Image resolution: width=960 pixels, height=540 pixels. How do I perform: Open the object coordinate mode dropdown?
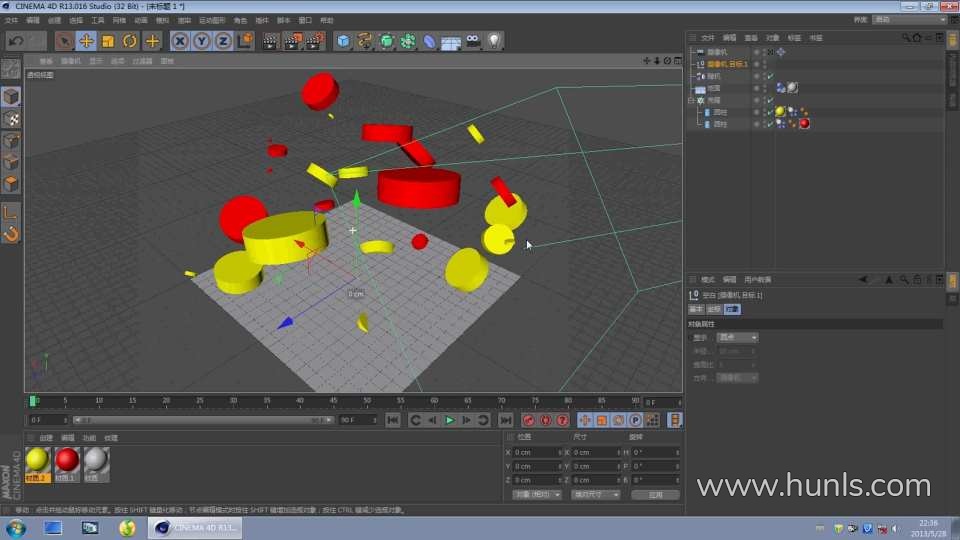[537, 494]
